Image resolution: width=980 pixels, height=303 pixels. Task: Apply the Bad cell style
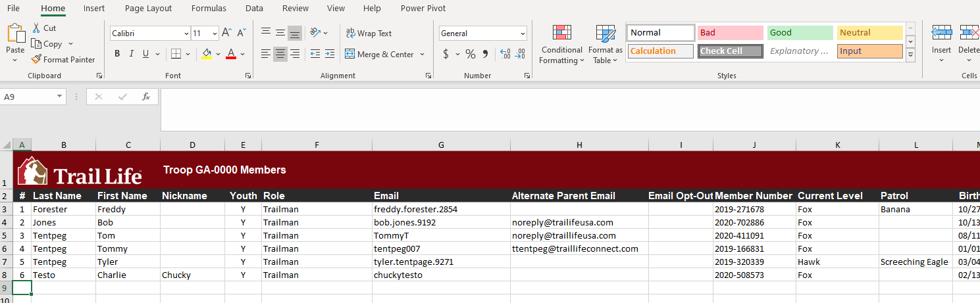(731, 33)
